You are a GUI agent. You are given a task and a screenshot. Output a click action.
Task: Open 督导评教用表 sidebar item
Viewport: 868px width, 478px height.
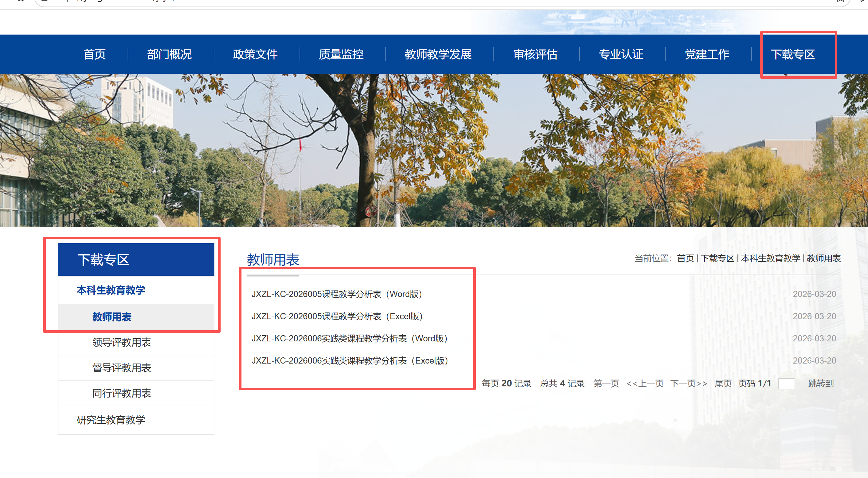coord(122,367)
